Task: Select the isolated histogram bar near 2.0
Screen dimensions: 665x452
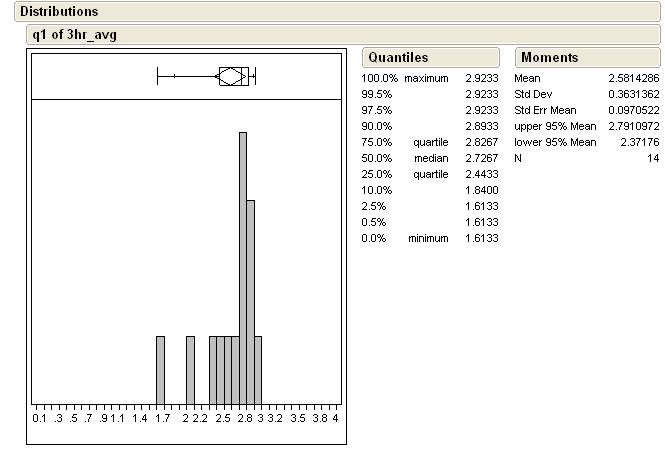Action: pyautogui.click(x=190, y=369)
